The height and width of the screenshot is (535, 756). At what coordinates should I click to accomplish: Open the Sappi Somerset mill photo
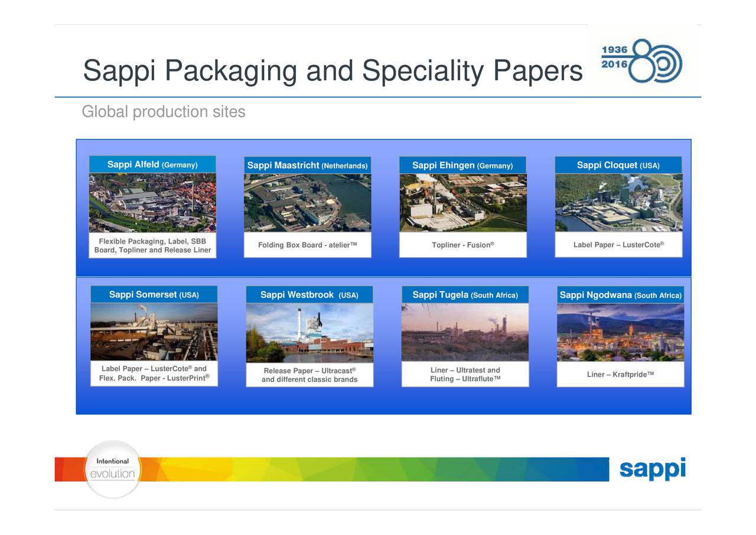point(154,332)
